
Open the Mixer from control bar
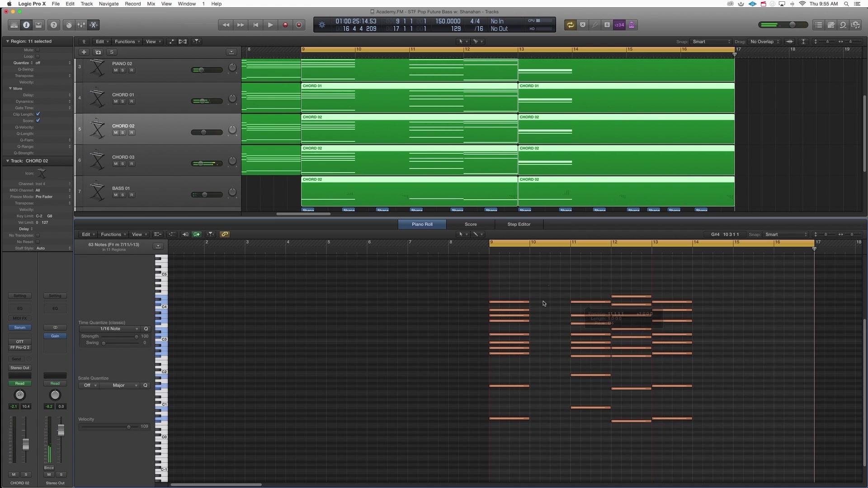tap(81, 25)
